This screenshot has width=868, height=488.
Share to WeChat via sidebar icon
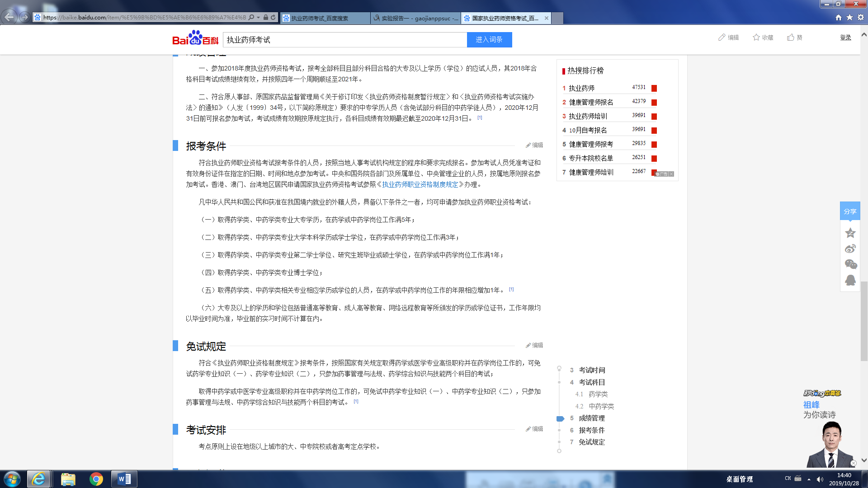[x=850, y=264]
